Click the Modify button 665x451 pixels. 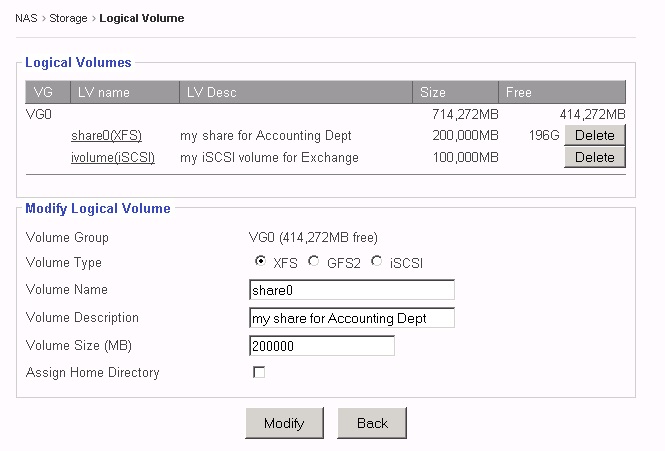click(x=284, y=423)
